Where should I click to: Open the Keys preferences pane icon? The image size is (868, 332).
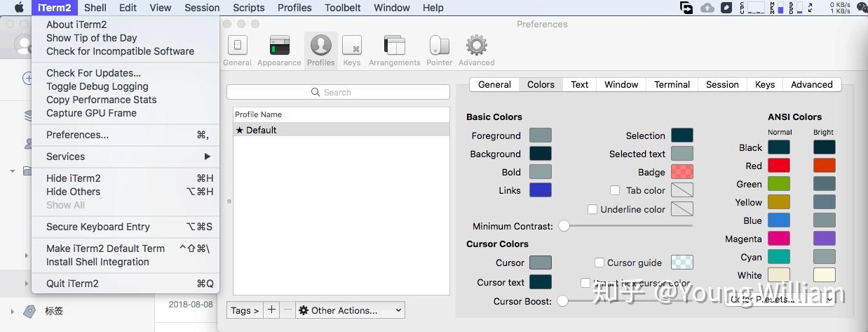352,50
